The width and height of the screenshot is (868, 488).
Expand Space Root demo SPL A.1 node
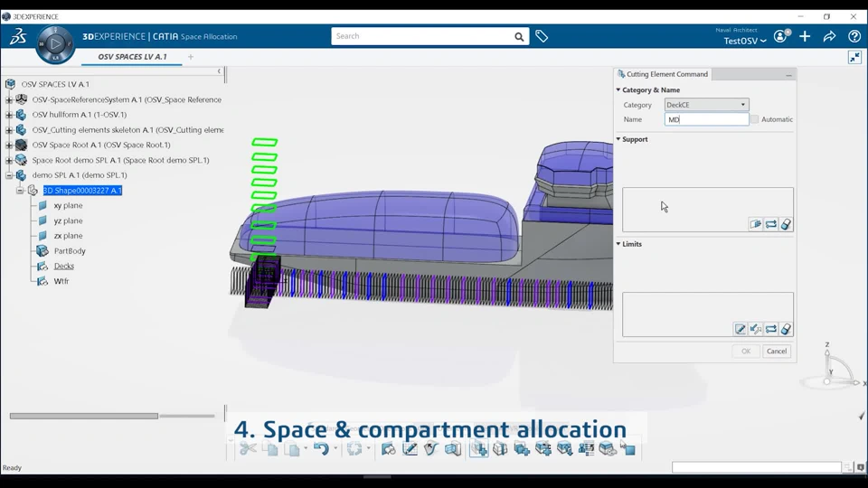[9, 161]
